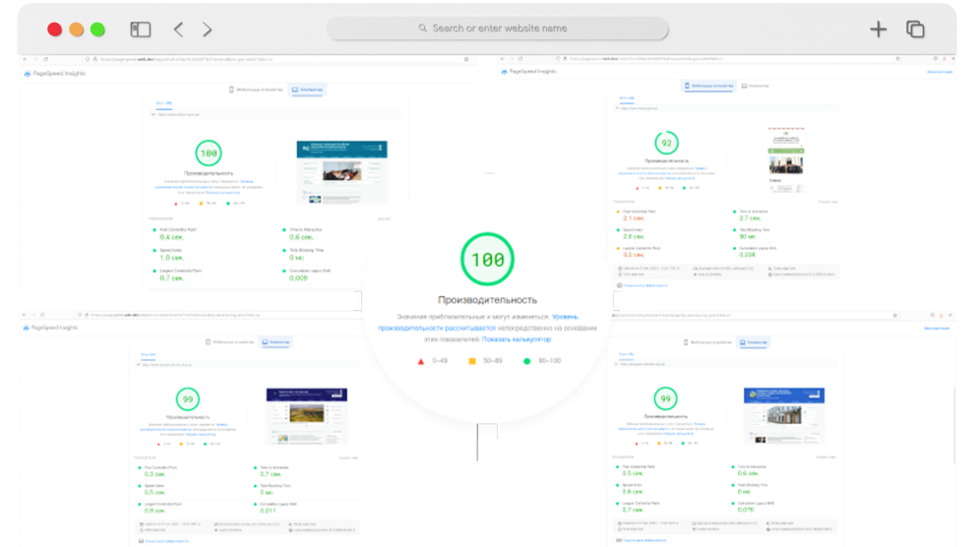
Task: Click the search magnifier icon in address bar
Action: click(x=423, y=29)
